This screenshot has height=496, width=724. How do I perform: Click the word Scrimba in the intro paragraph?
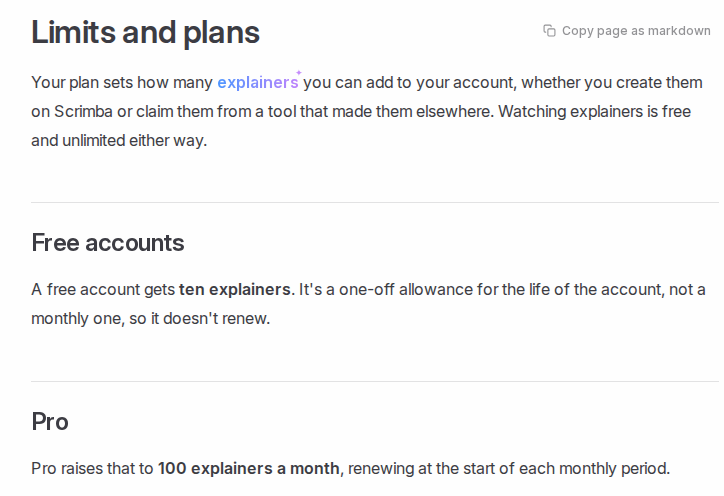click(x=83, y=111)
